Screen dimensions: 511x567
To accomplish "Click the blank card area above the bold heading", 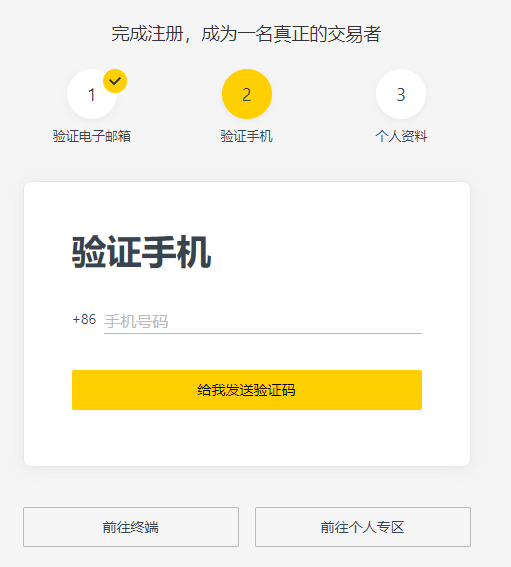I will pos(247,208).
